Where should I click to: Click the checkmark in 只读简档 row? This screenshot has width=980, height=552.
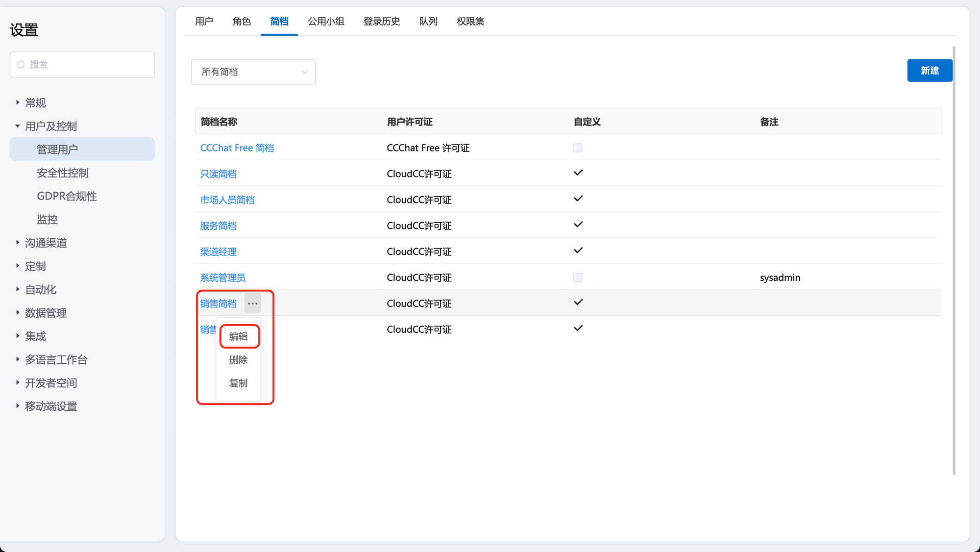[578, 173]
